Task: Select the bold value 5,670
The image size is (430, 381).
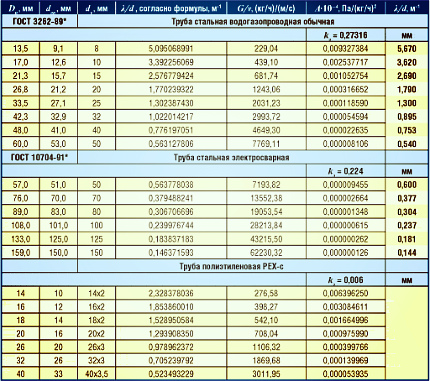Action: [407, 49]
